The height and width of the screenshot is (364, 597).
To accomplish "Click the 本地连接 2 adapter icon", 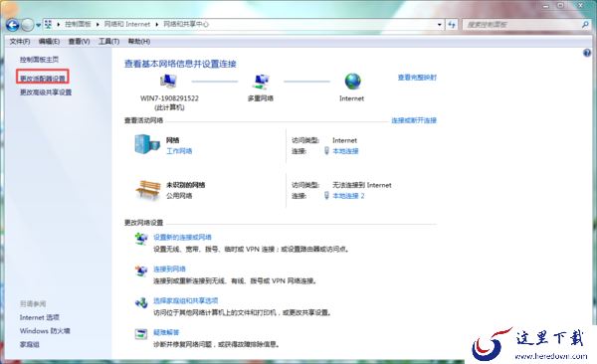I will pos(326,195).
